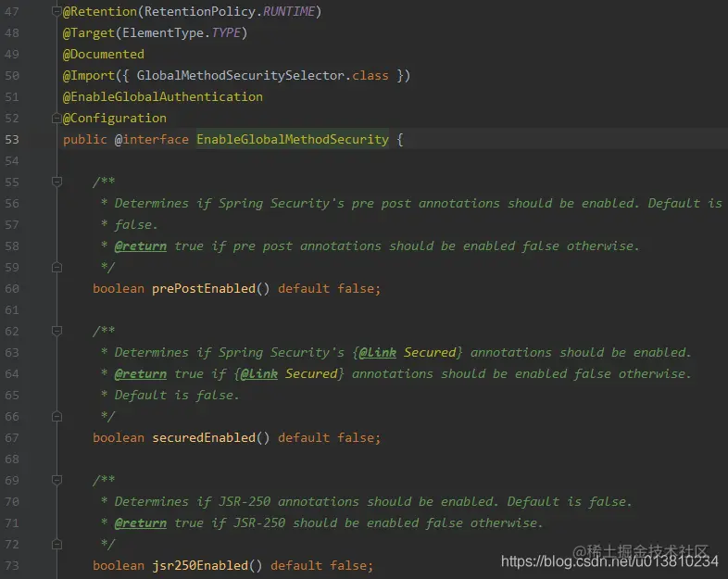The width and height of the screenshot is (728, 579).
Task: Click the RUNTIME constant in @Retention
Action: 289,12
